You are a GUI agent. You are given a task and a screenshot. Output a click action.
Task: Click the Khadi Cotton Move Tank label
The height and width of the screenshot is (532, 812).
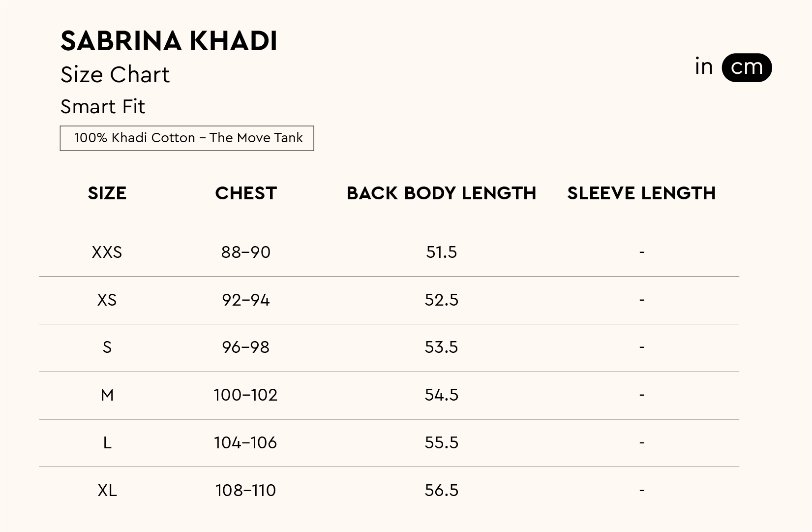pos(187,138)
